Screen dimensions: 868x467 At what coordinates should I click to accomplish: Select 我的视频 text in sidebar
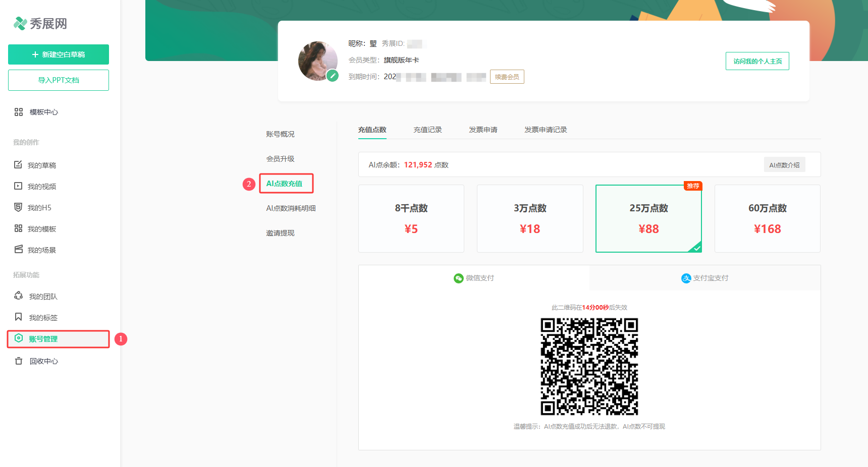[42, 187]
